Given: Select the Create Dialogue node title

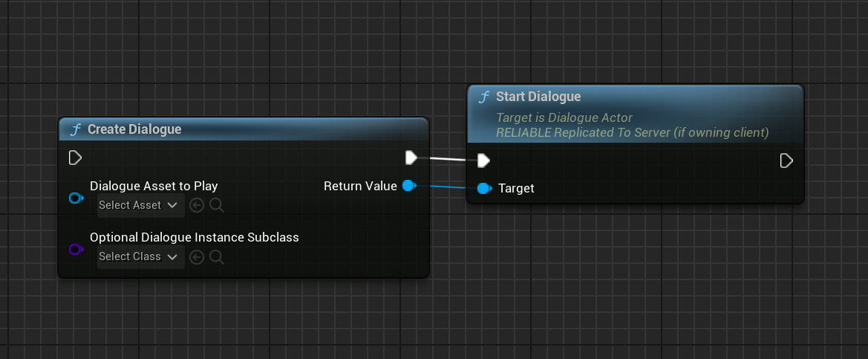Looking at the screenshot, I should pyautogui.click(x=134, y=129).
